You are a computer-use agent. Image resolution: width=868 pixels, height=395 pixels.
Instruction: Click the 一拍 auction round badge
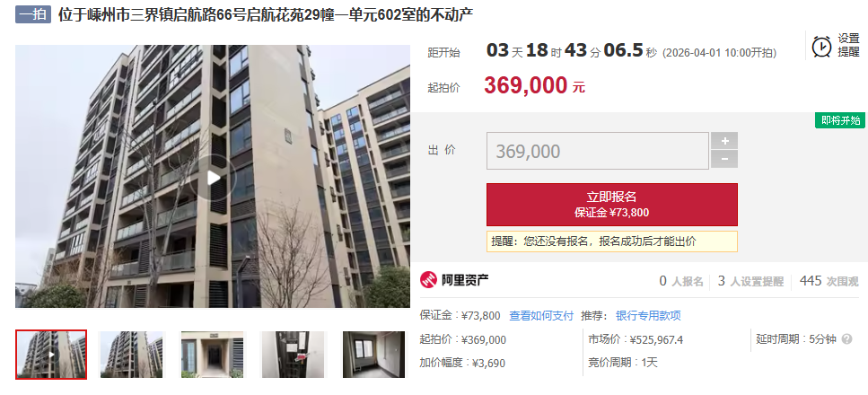click(x=33, y=14)
